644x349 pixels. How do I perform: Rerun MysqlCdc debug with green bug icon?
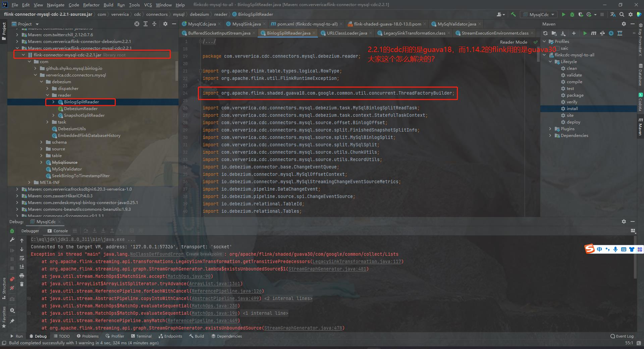(12, 231)
